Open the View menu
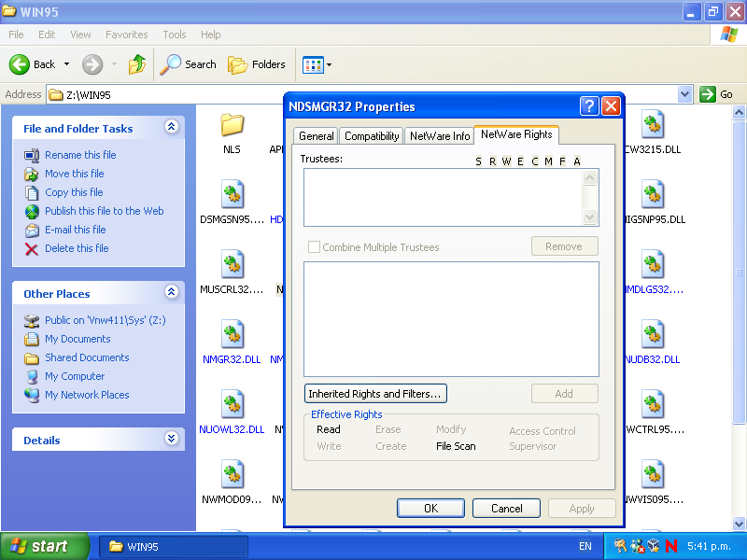 click(80, 35)
